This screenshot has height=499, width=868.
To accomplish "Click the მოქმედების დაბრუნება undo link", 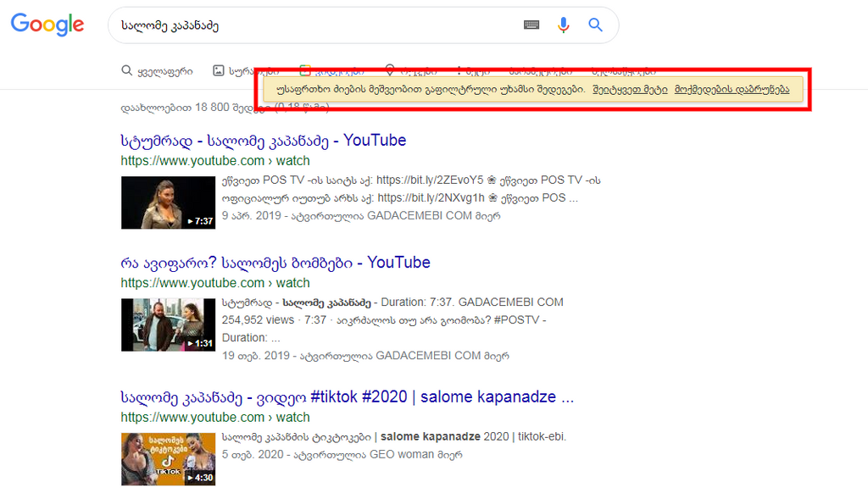I will pos(732,90).
